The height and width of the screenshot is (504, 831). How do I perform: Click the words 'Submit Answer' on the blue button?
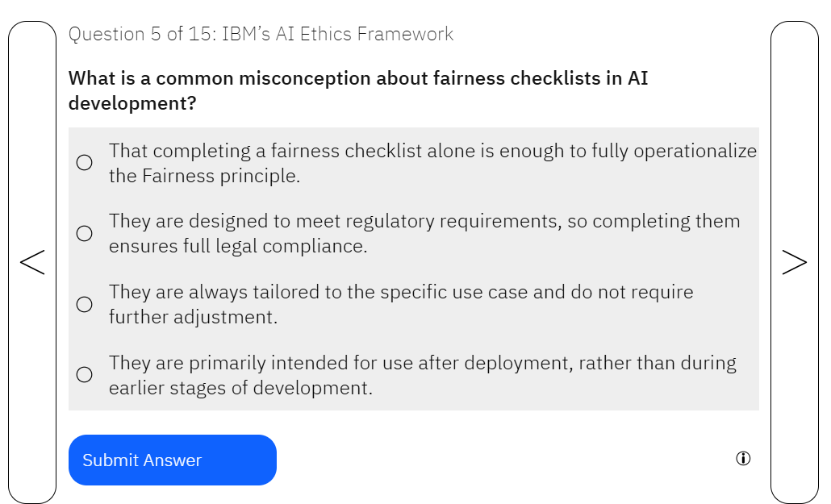(x=142, y=460)
